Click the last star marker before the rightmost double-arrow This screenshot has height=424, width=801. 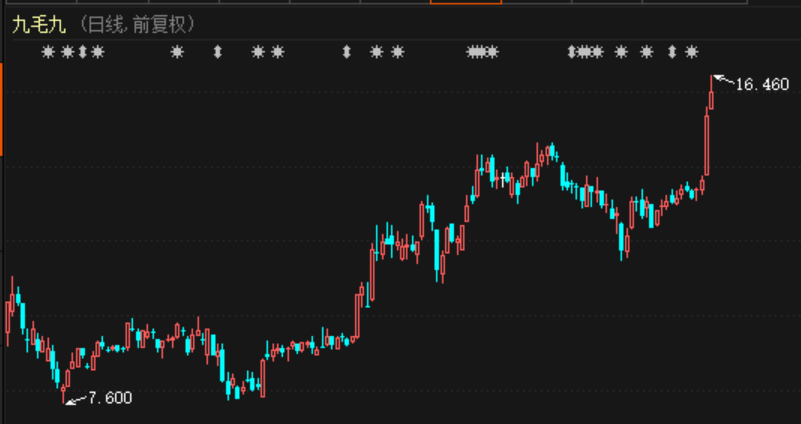point(647,52)
